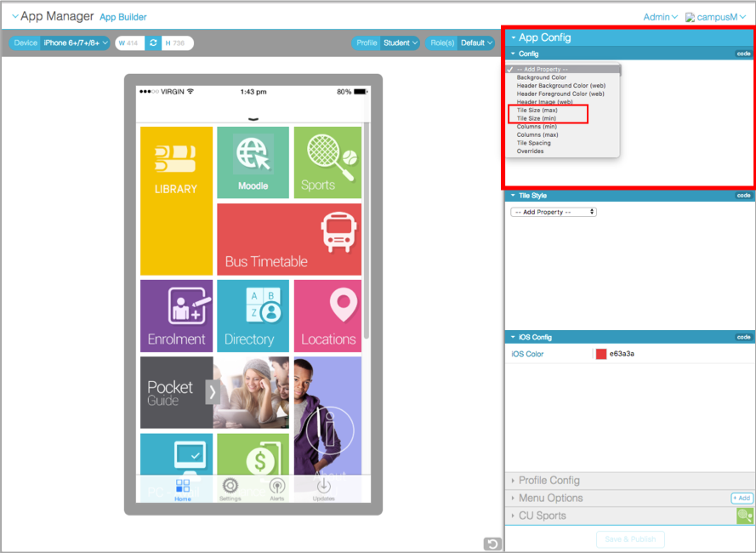Open the Bus Timetable tile
Image resolution: width=756 pixels, height=553 pixels.
click(289, 239)
